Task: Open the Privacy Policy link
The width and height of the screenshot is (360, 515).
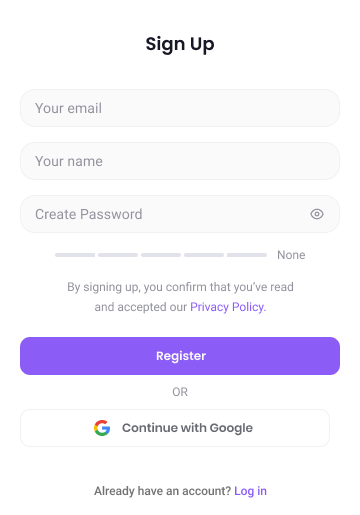Action: click(228, 307)
